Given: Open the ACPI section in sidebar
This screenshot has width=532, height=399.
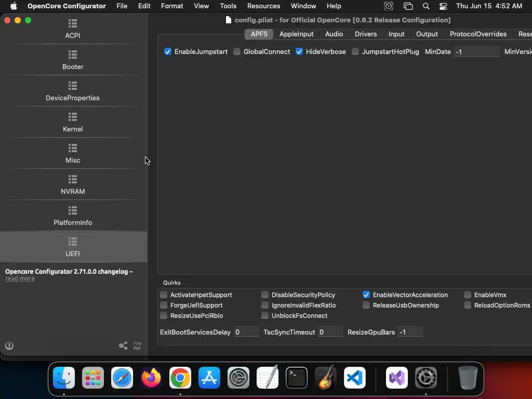Looking at the screenshot, I should coord(73,29).
